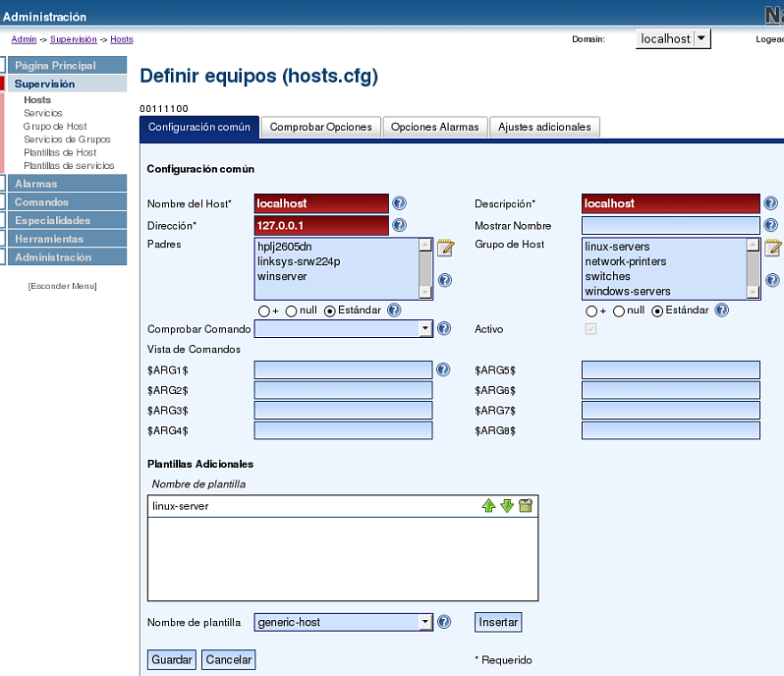784x676 pixels.
Task: Toggle the Activo checkbox
Action: (590, 329)
